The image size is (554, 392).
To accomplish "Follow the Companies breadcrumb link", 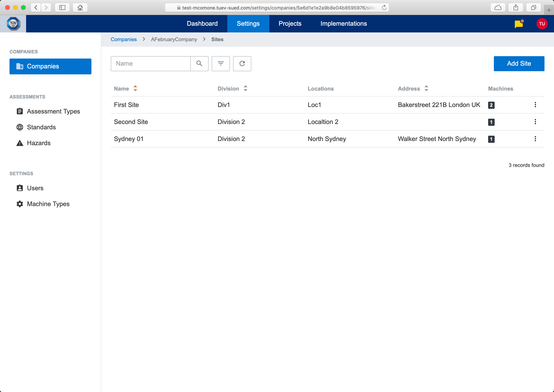I will [x=124, y=39].
